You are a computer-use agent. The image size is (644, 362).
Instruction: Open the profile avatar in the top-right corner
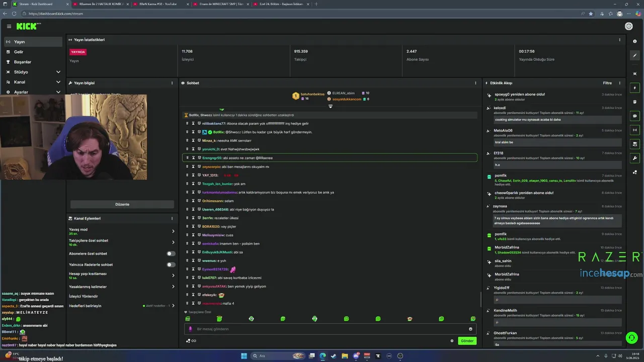(628, 26)
